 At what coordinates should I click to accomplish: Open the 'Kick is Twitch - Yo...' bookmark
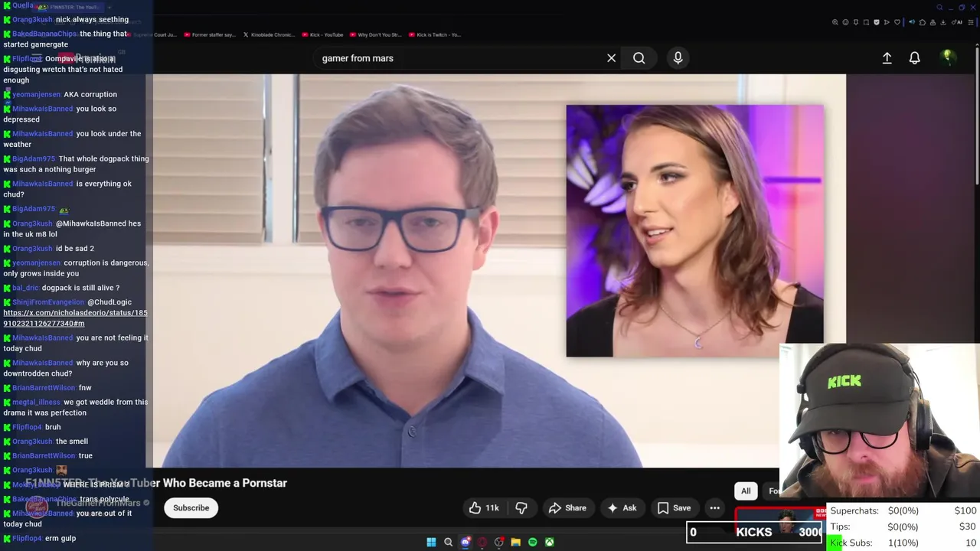click(435, 34)
